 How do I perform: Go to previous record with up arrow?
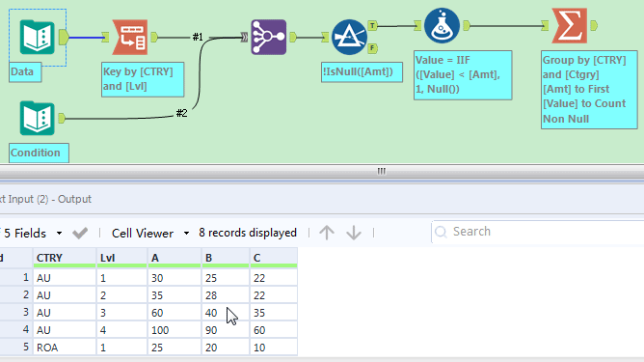[327, 233]
